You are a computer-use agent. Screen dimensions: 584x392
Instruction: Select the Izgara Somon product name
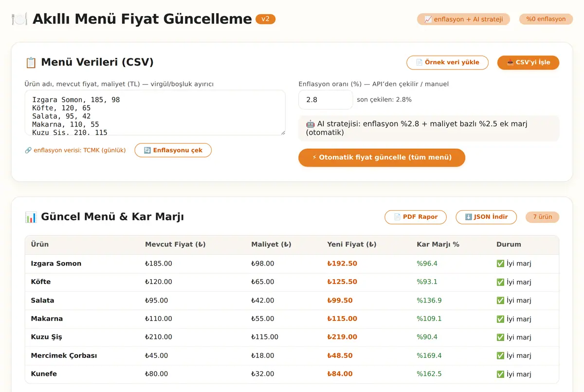[56, 264]
